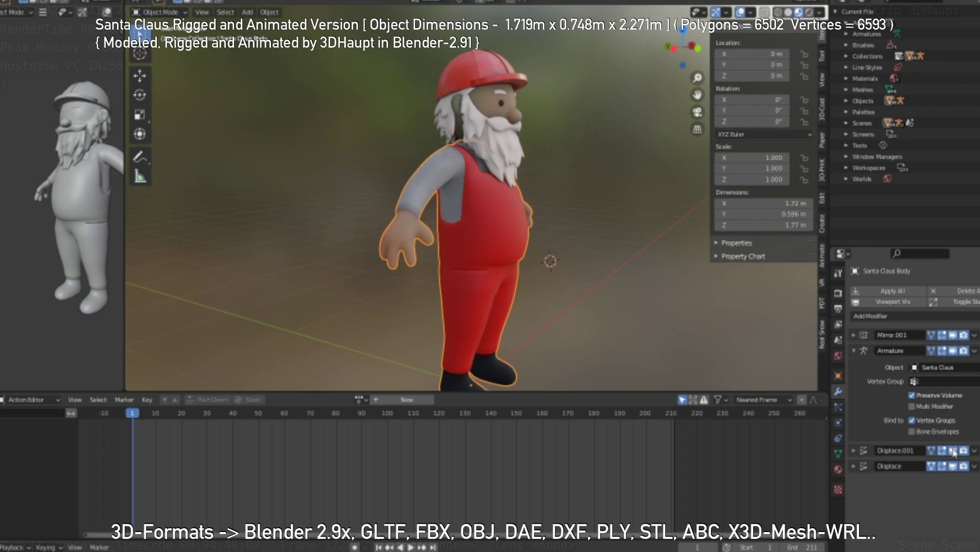Open the XYZ Euler rotation mode dropdown
The image size is (980, 552).
pyautogui.click(x=764, y=134)
